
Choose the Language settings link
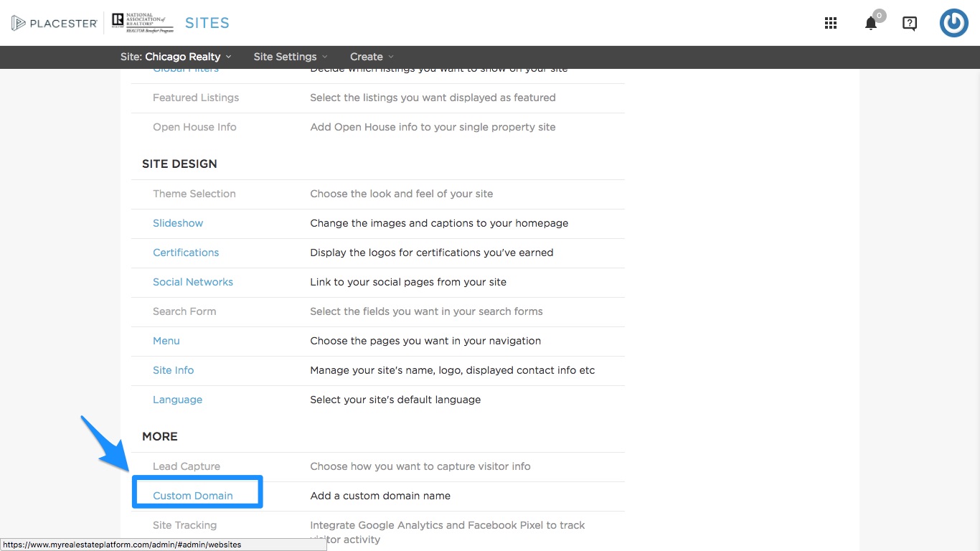click(178, 400)
